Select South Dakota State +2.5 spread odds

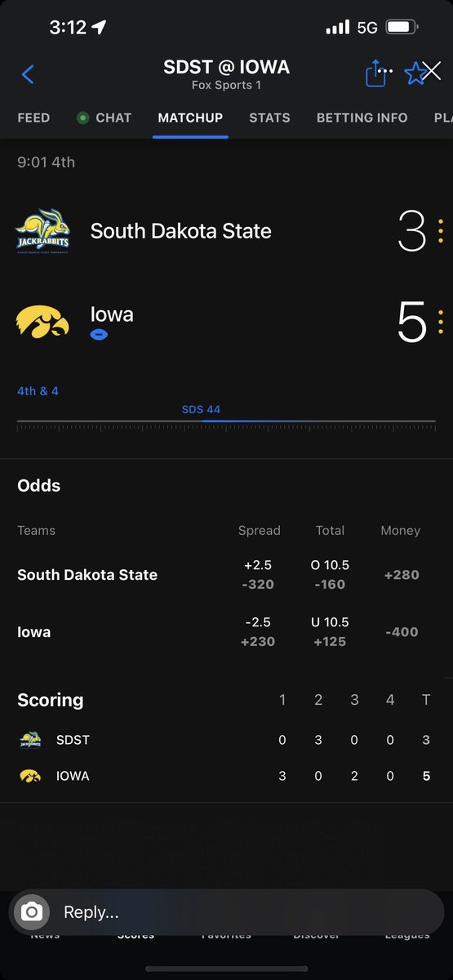[x=258, y=575]
